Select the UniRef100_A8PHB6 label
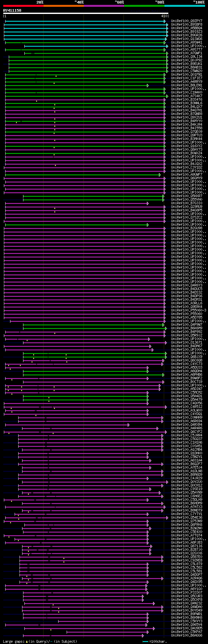208x644 pixels. 187,375
